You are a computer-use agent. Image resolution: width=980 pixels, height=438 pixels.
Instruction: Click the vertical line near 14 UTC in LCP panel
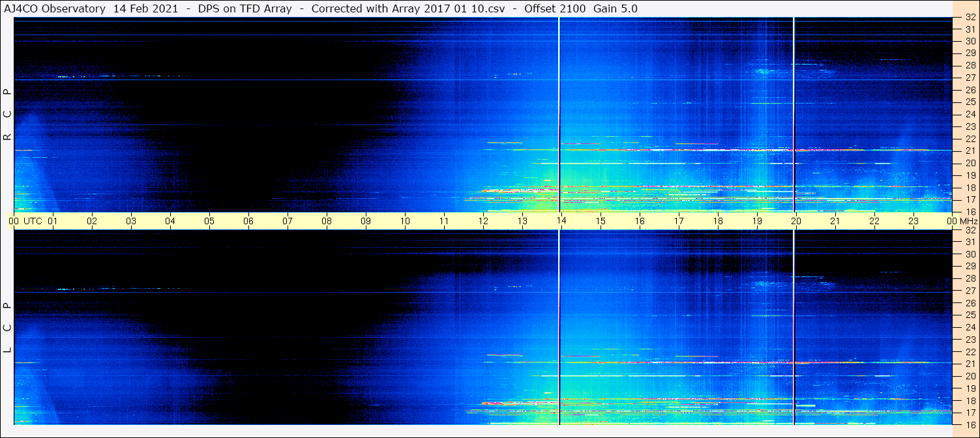pos(559,327)
